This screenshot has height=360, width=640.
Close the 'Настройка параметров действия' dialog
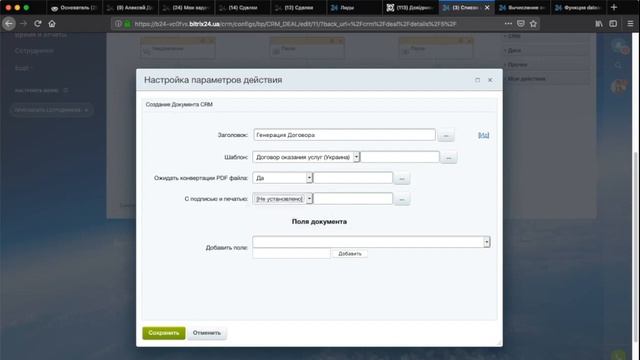coord(490,80)
